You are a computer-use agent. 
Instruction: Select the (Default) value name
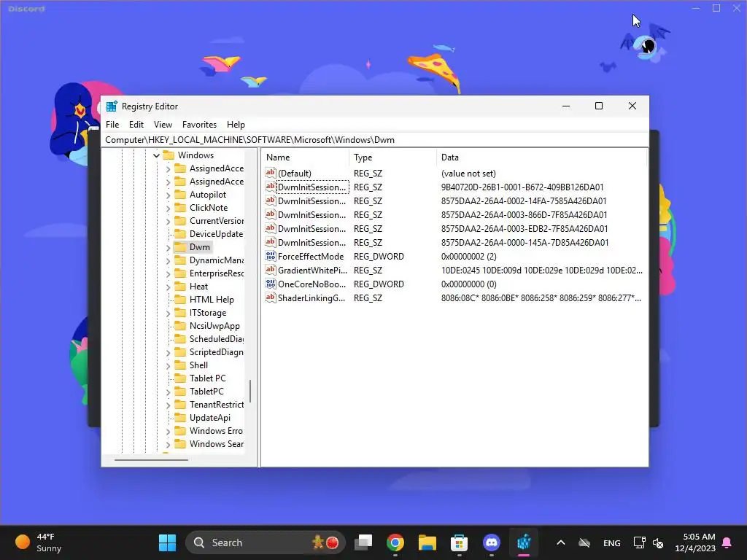[x=295, y=174]
